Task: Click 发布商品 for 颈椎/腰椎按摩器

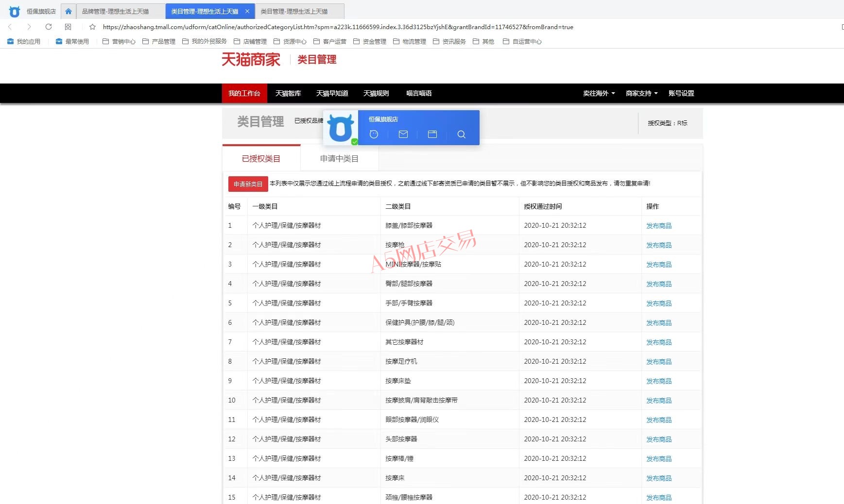Action: 659,498
